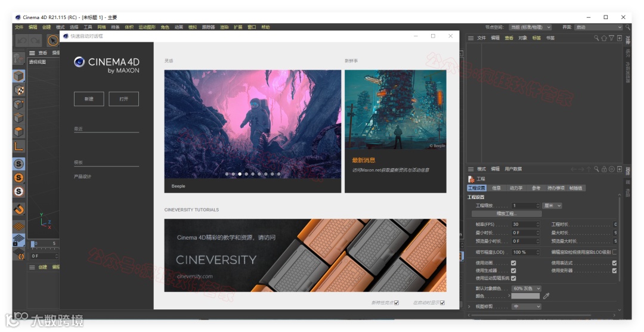
Task: Uncheck the 使用动画 checkbox
Action: tap(513, 263)
